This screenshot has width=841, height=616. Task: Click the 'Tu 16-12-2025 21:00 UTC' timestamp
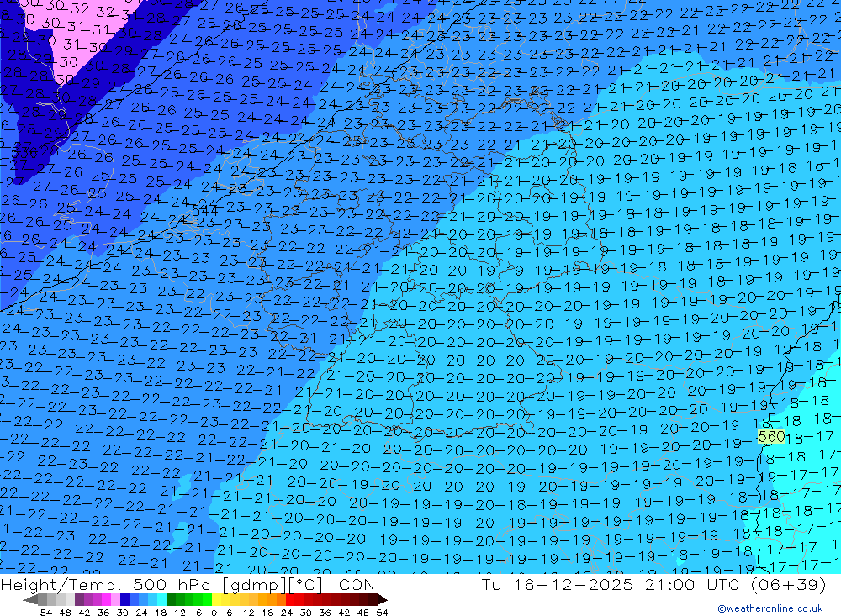611,584
